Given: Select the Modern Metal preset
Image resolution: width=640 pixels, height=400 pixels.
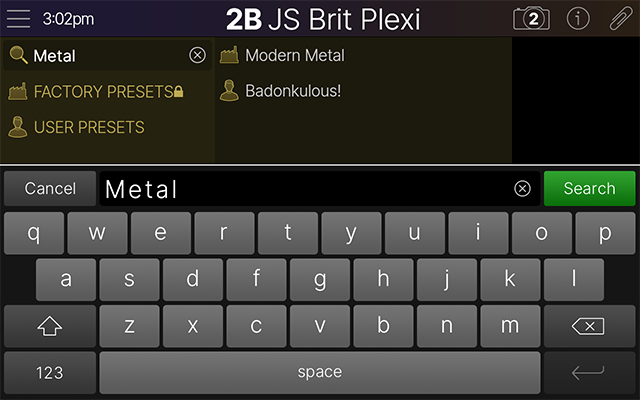Looking at the screenshot, I should (x=294, y=55).
